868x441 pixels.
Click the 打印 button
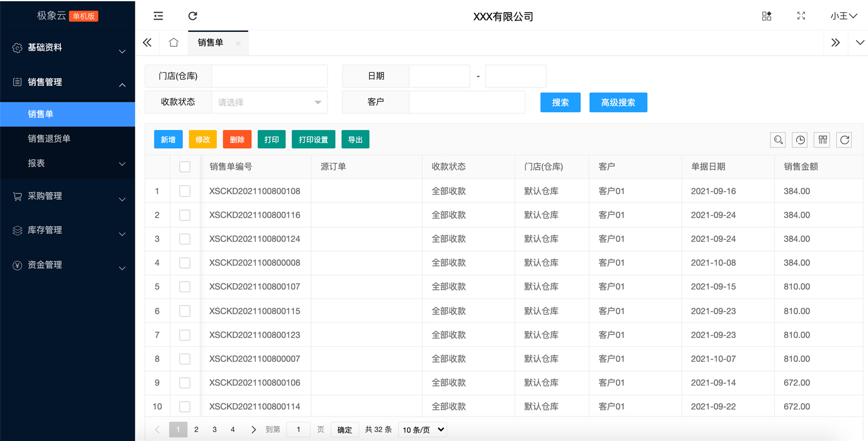(x=271, y=139)
